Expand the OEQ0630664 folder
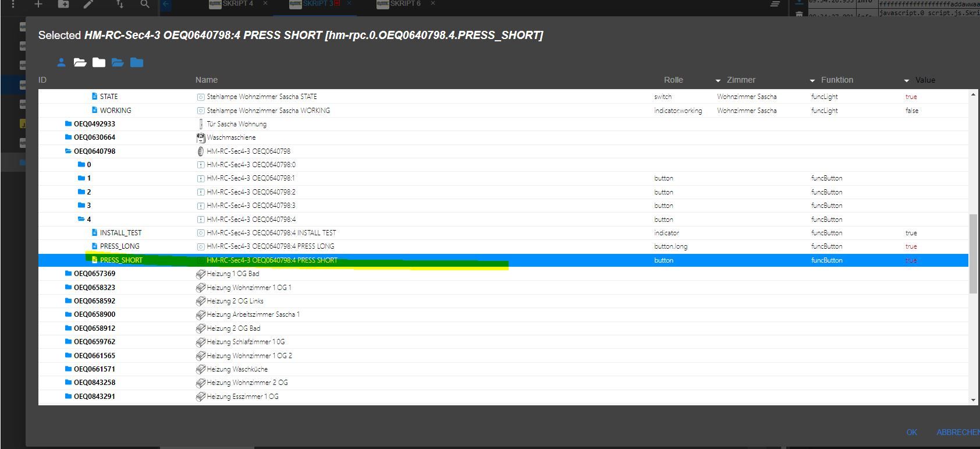 (x=68, y=137)
